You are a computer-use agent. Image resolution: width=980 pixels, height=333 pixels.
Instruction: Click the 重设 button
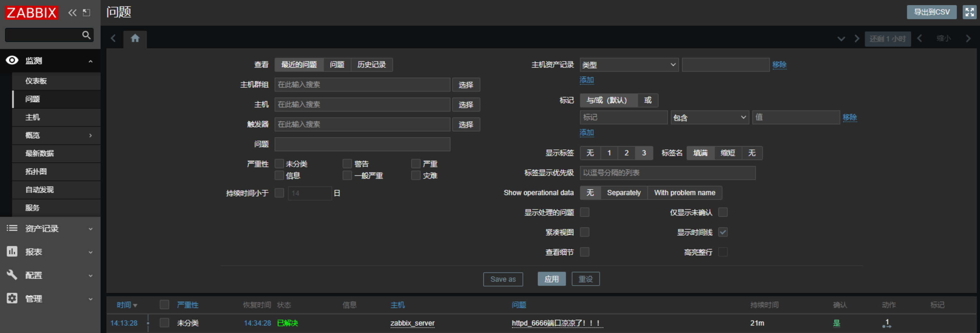[x=586, y=279]
